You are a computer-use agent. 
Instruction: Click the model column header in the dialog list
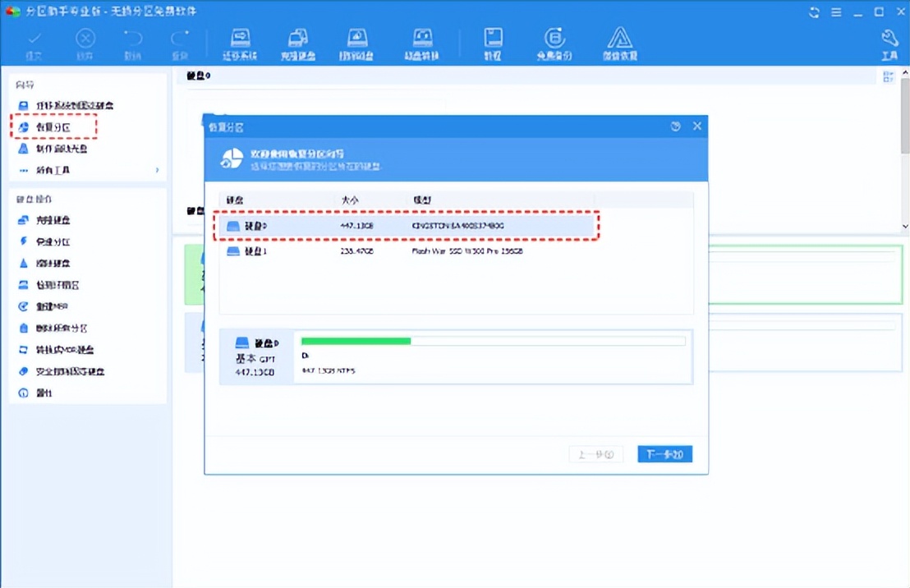[422, 200]
